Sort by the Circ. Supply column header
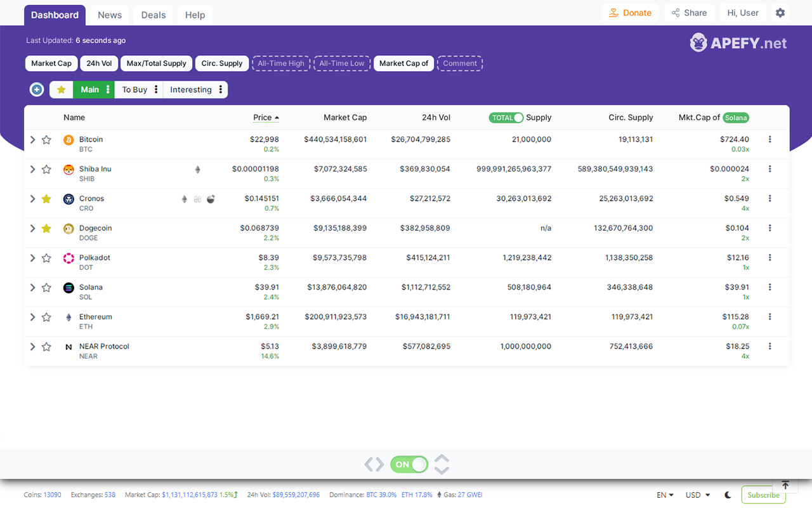The image size is (812, 508). tap(631, 117)
